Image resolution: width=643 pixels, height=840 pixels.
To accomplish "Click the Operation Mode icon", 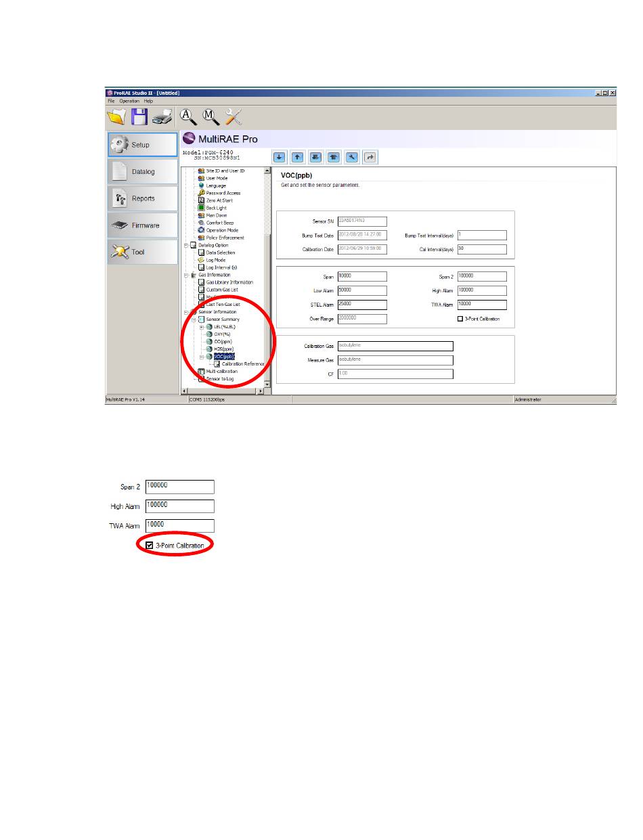I will [201, 230].
